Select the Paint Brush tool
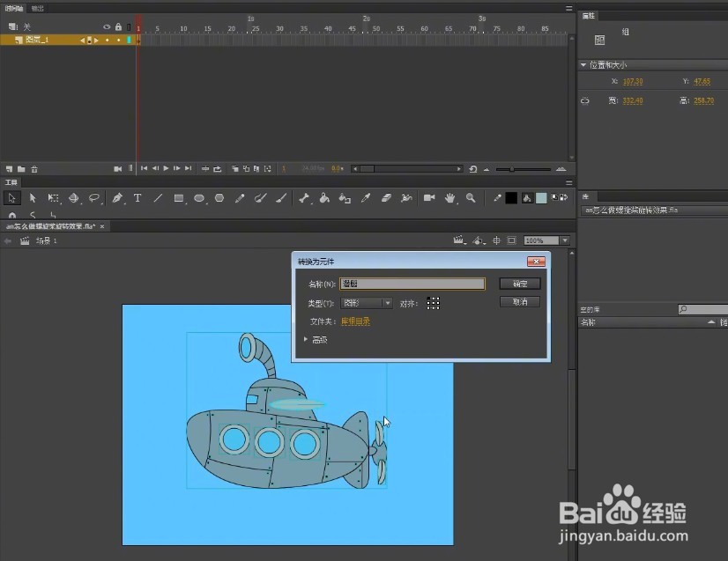This screenshot has height=561, width=728. (261, 198)
